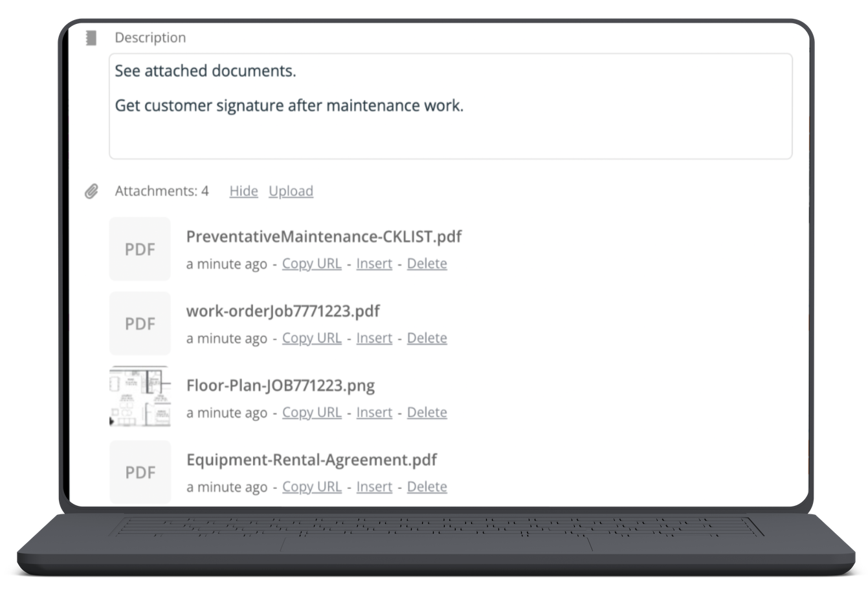Image resolution: width=868 pixels, height=592 pixels.
Task: Copy URL of work-orderJob7771223.pdf
Action: pos(311,338)
